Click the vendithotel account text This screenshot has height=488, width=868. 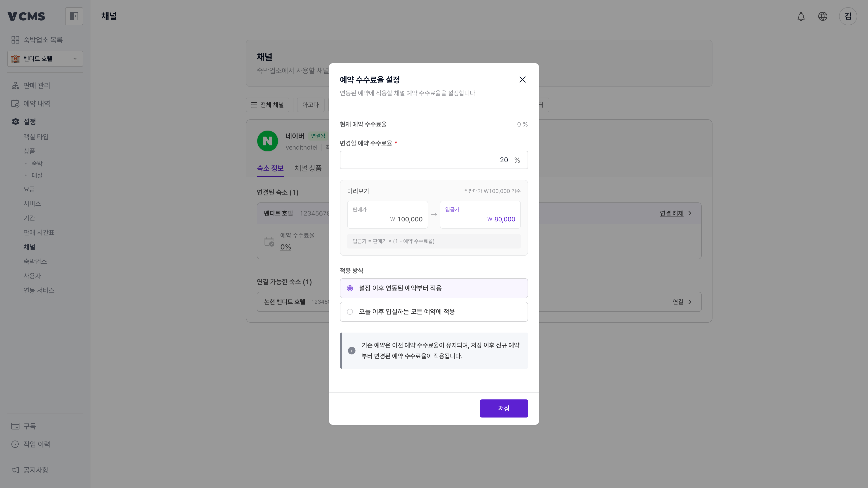tap(302, 148)
